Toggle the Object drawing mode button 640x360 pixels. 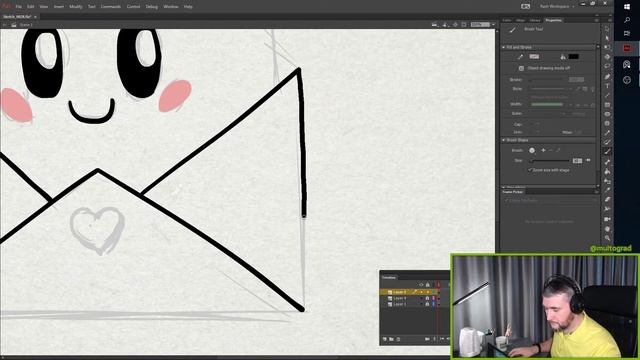[521, 68]
